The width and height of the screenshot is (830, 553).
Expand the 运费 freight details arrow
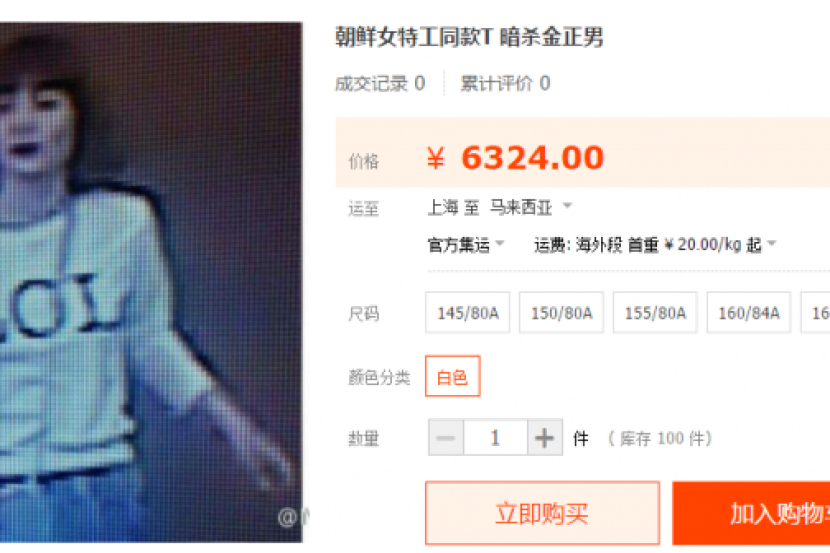tap(772, 243)
